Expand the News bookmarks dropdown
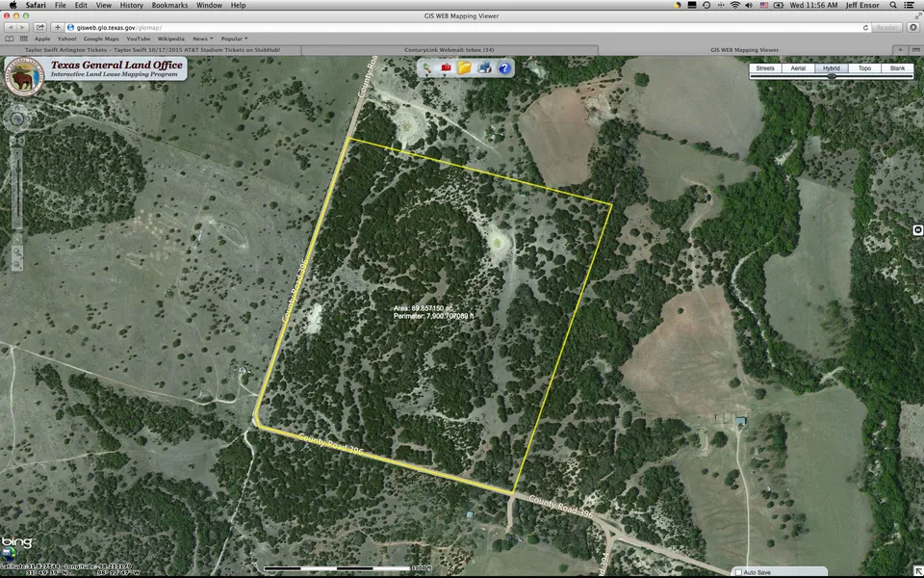Viewport: 924px width, 578px height. pos(202,39)
